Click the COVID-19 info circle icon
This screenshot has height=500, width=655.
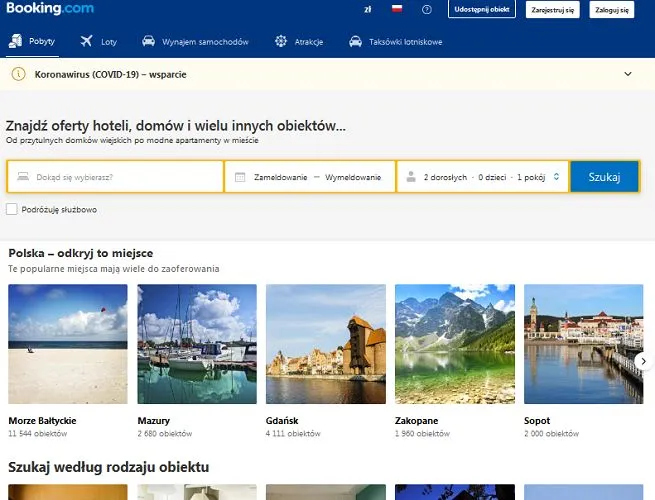coord(18,74)
